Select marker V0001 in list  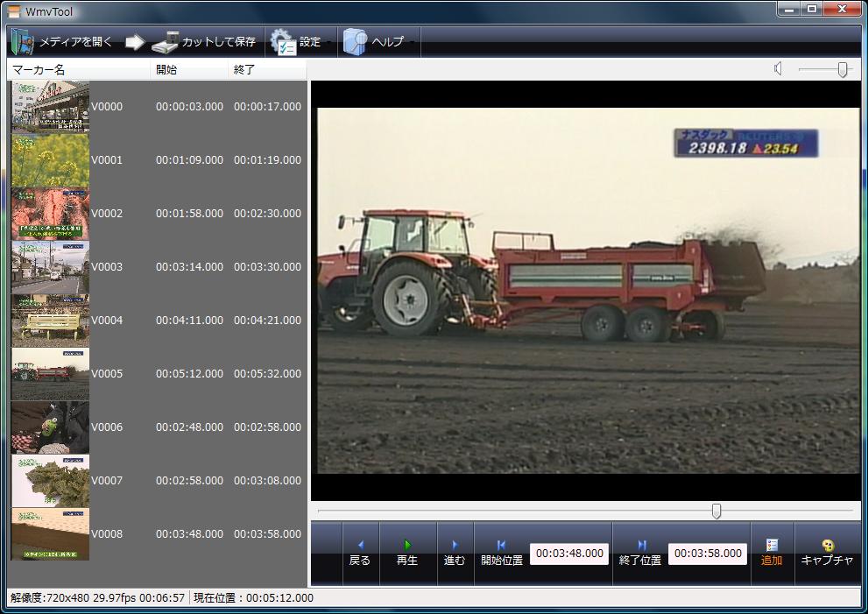(x=107, y=160)
